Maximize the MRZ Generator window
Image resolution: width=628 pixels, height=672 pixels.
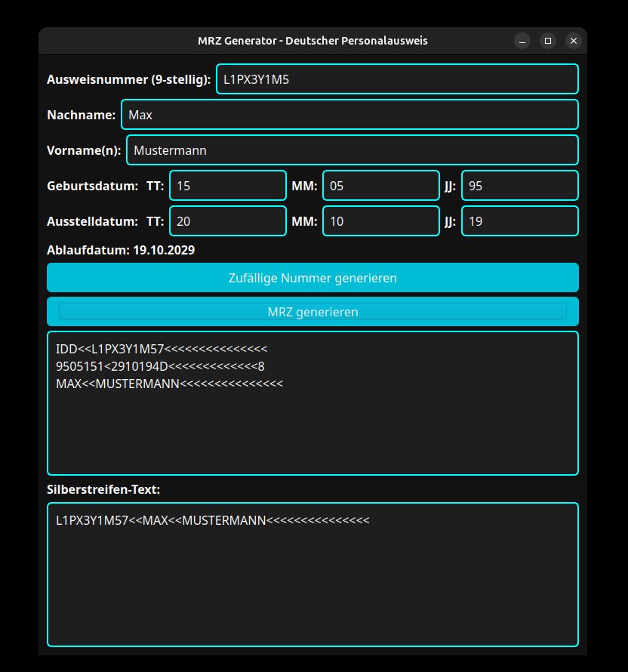tap(548, 41)
